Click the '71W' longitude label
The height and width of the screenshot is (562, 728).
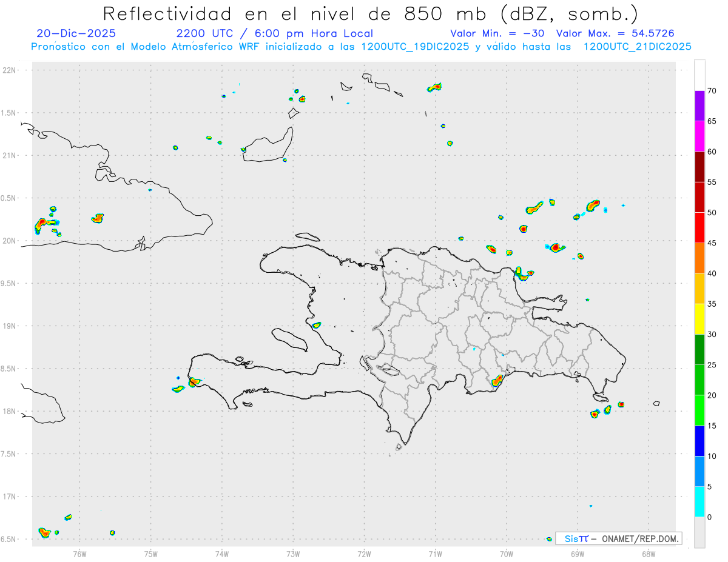click(x=435, y=554)
